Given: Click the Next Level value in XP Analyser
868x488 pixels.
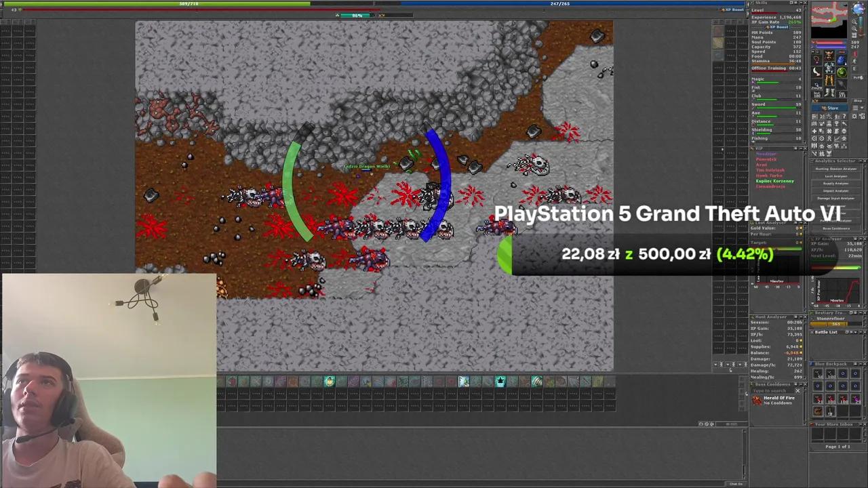Looking at the screenshot, I should coord(855,256).
